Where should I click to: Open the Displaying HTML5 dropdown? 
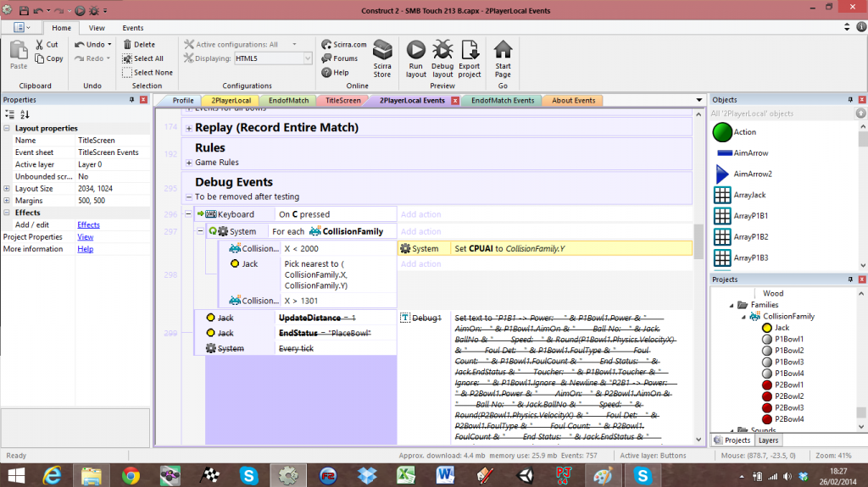(x=308, y=58)
